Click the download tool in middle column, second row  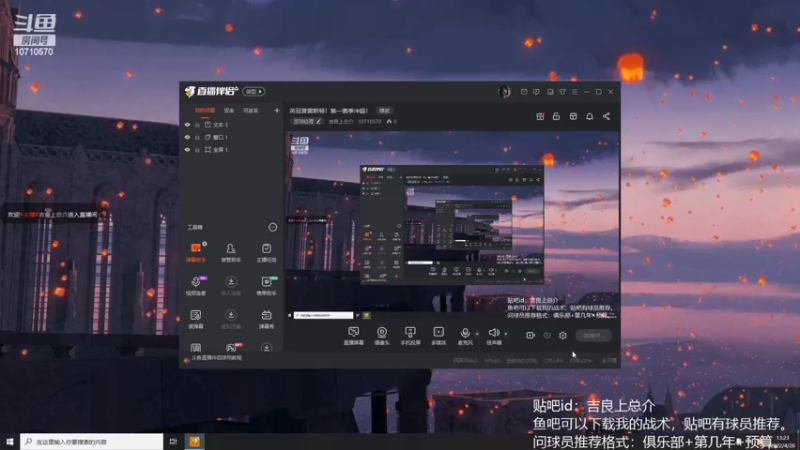click(231, 286)
